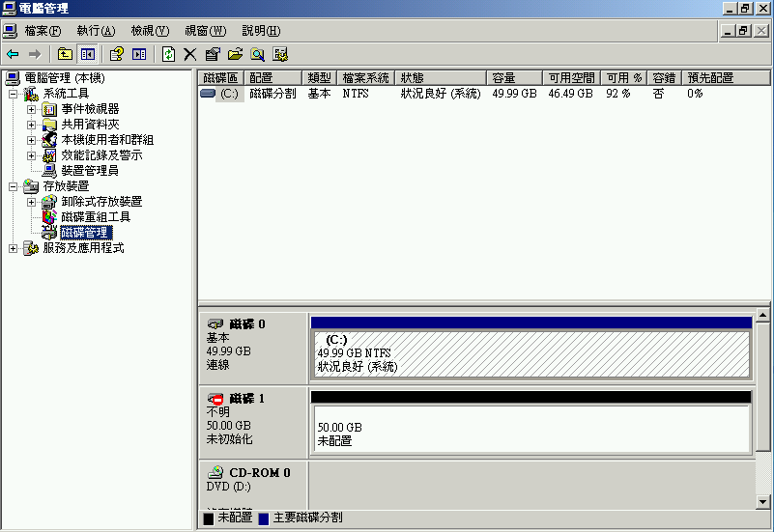Click the disk settings toolbar icon at far right
774x532 pixels.
click(x=280, y=54)
